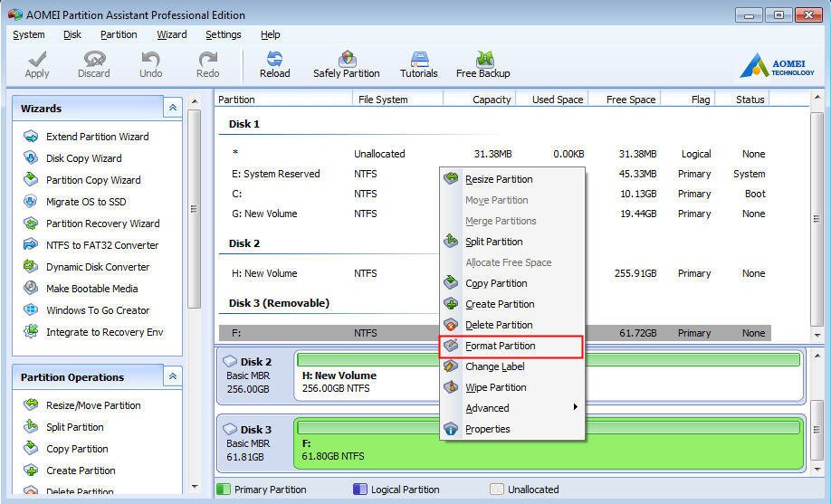The image size is (831, 504).
Task: Choose Copy Partition in sidebar operations
Action: click(x=66, y=449)
